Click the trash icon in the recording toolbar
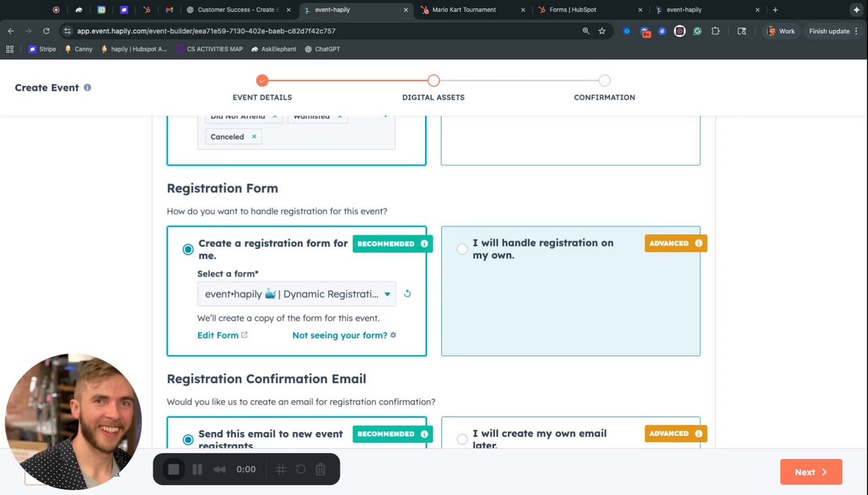868x495 pixels. 321,469
